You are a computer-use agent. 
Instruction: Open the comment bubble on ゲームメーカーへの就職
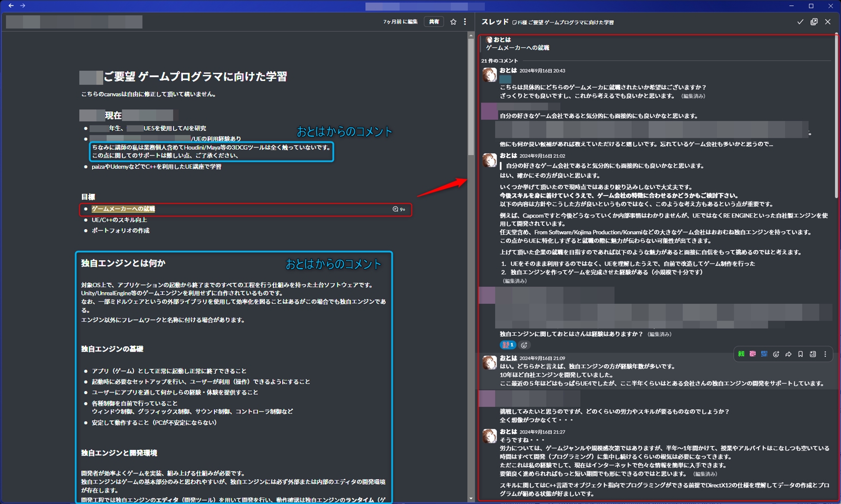coord(398,209)
